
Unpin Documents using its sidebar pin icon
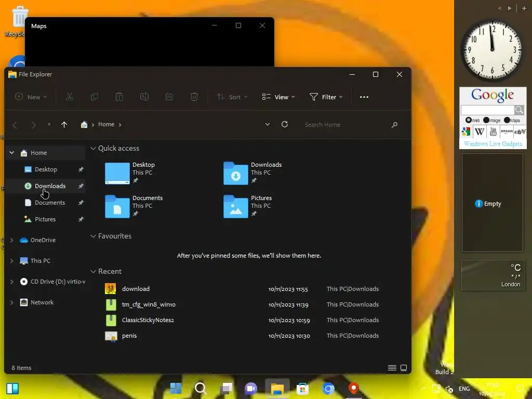coord(81,203)
